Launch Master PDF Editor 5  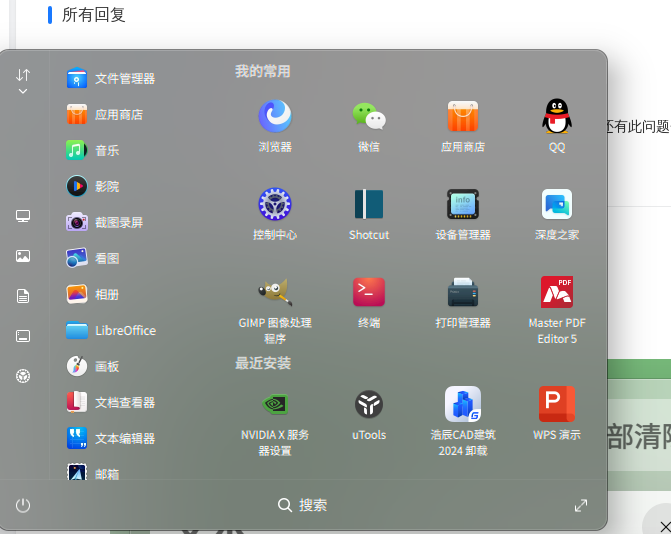pyautogui.click(x=557, y=310)
